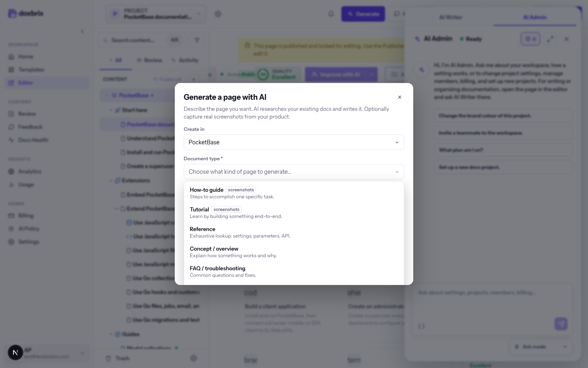
Task: Collapse the Extensions folder
Action: tap(111, 180)
